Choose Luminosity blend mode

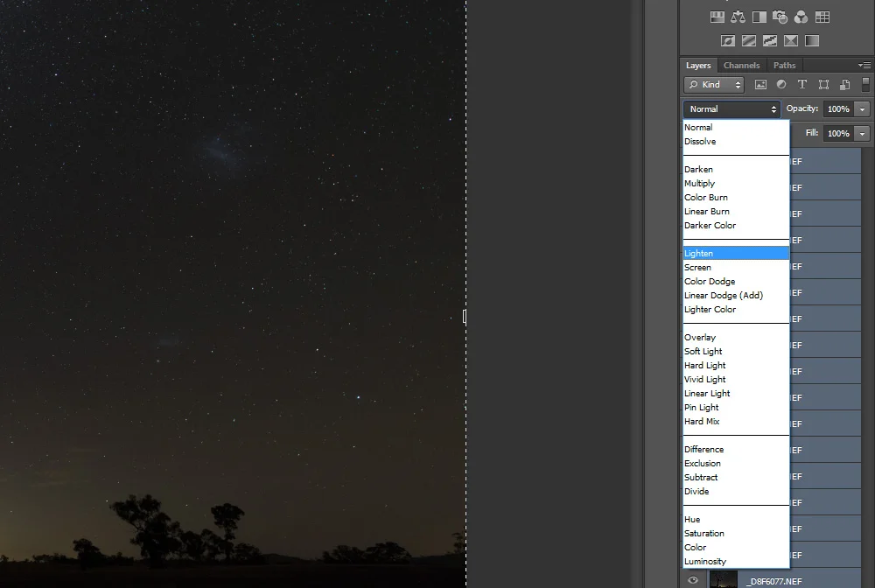tap(736, 561)
